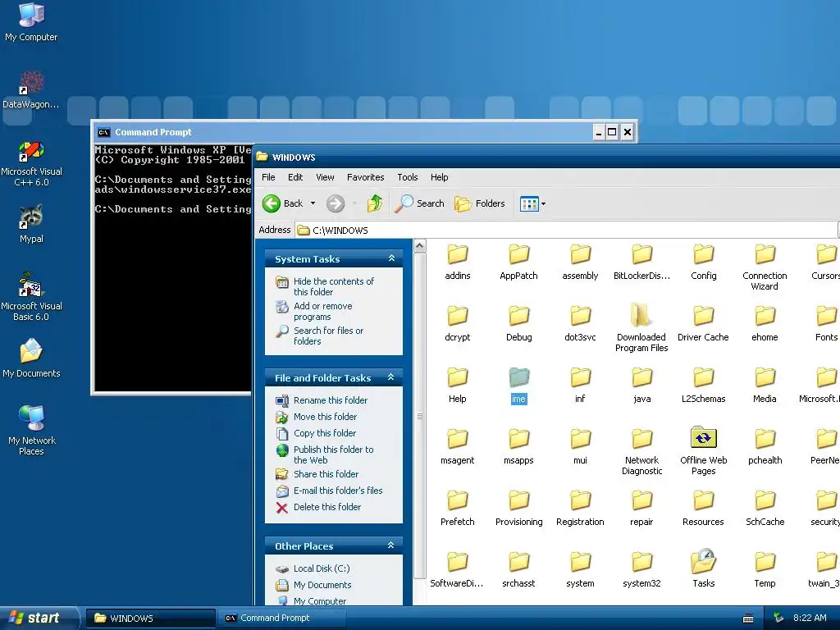Click the Back toolbar button
The height and width of the screenshot is (630, 840).
282,203
